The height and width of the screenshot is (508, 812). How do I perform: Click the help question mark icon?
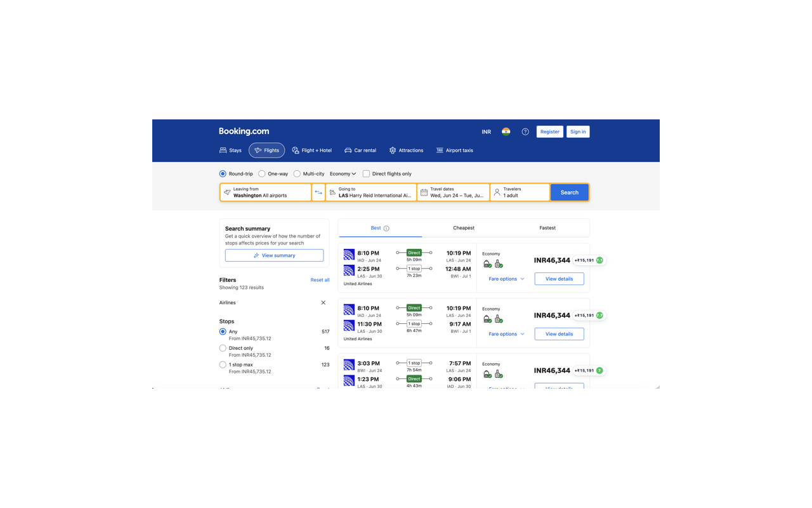(525, 131)
